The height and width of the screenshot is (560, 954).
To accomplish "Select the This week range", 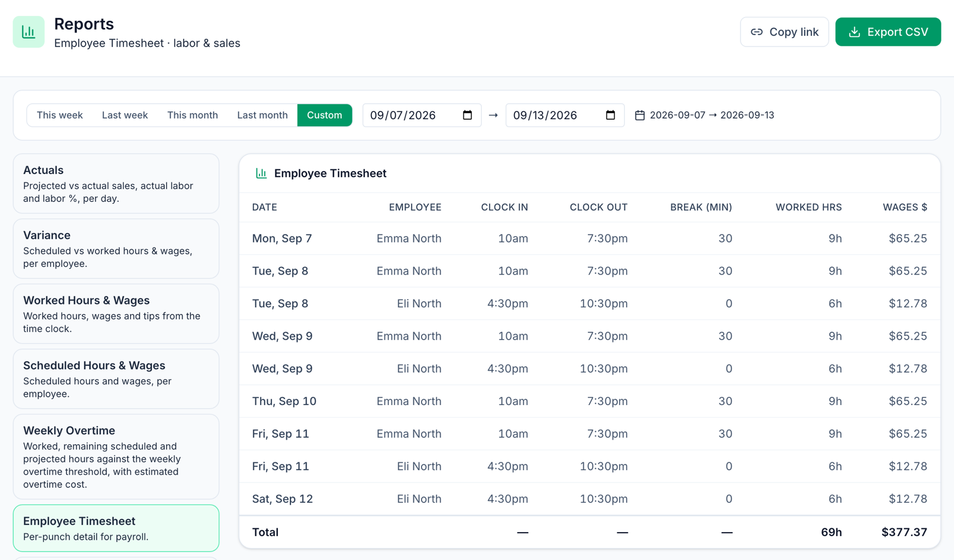I will (60, 115).
